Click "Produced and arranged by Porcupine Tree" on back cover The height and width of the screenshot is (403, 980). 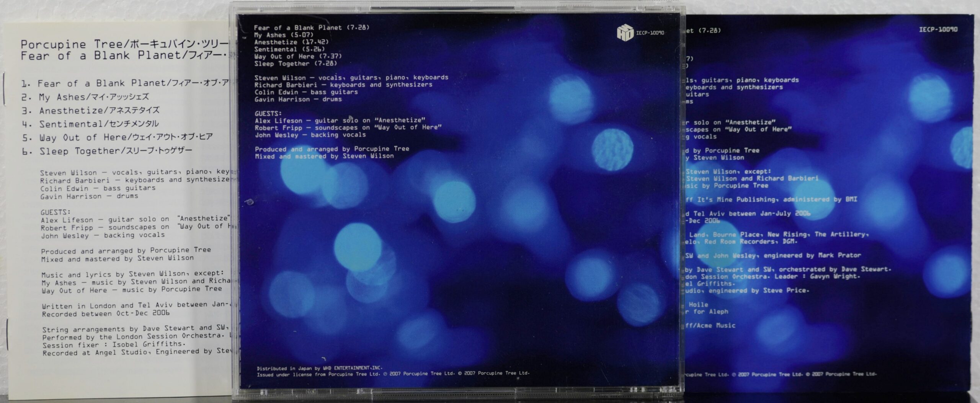[332, 149]
